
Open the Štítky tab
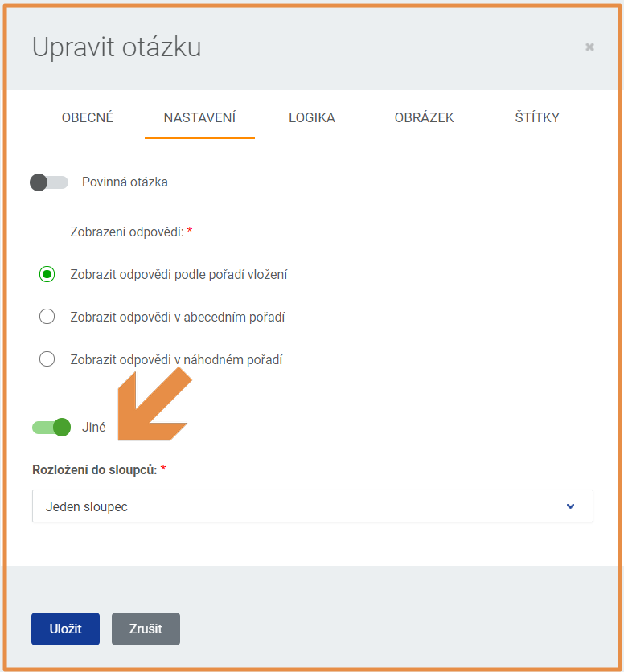point(537,117)
